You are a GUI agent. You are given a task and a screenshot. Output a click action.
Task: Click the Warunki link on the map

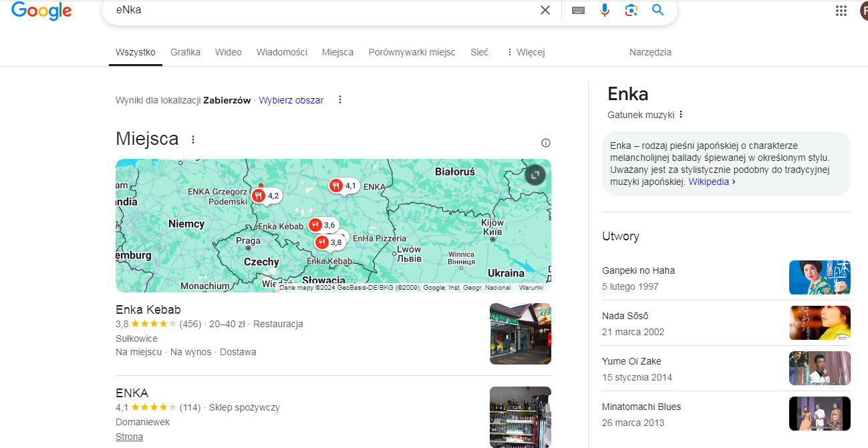[x=531, y=288]
